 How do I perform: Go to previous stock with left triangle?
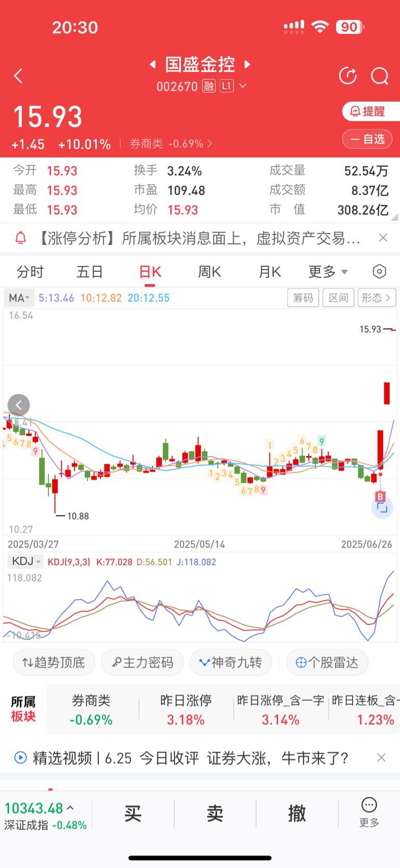pos(153,64)
